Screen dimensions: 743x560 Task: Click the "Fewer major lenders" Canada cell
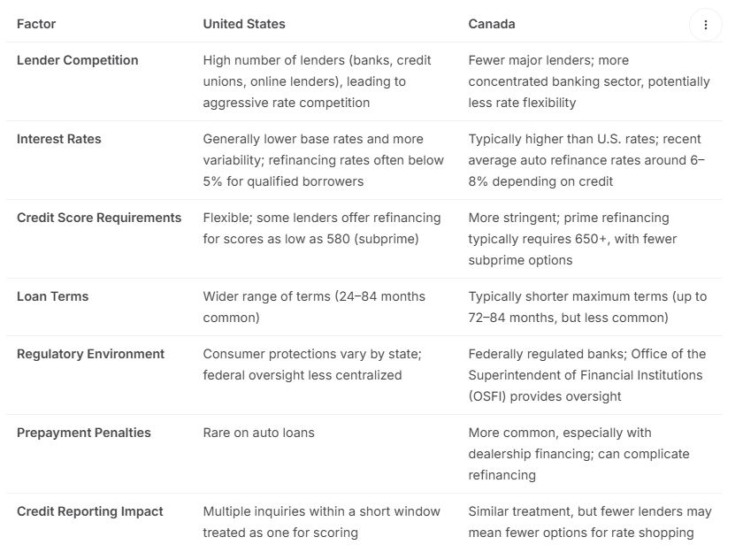tap(589, 81)
